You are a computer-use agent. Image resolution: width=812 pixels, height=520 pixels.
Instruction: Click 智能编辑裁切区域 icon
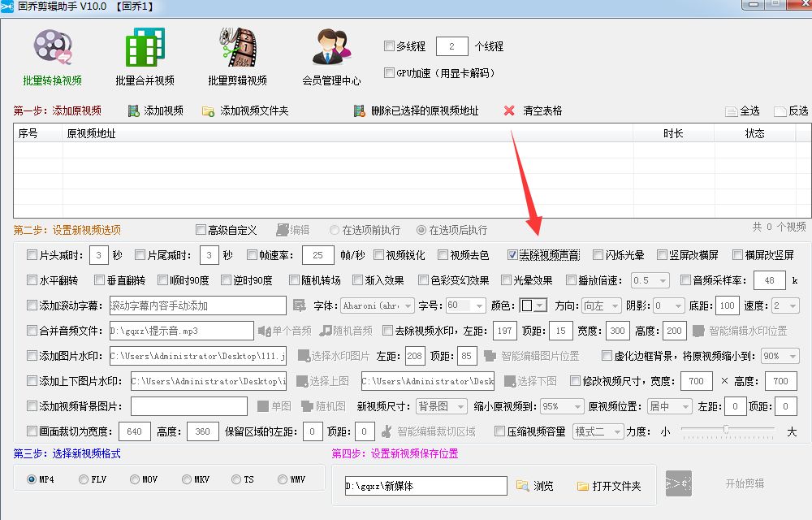pos(387,431)
